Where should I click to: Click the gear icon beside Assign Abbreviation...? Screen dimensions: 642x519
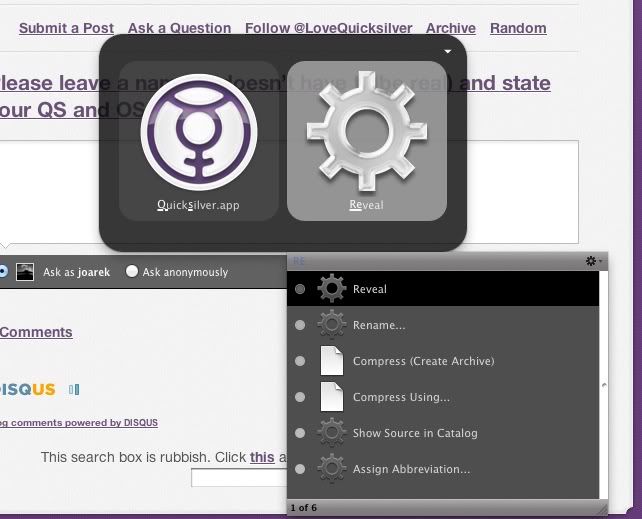click(331, 469)
